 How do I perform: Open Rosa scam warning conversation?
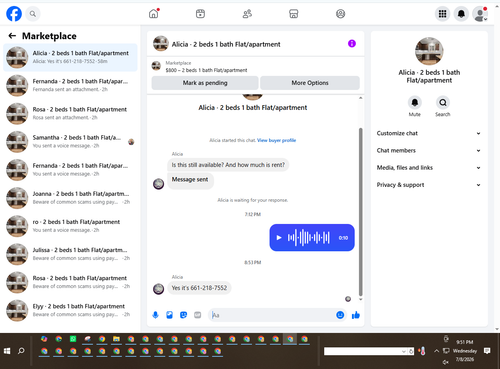tap(70, 282)
